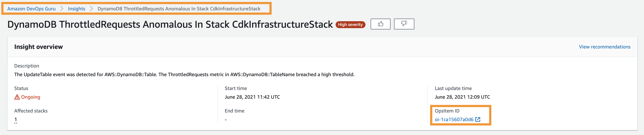Open the View recommendations link
The width and height of the screenshot is (644, 135).
604,47
